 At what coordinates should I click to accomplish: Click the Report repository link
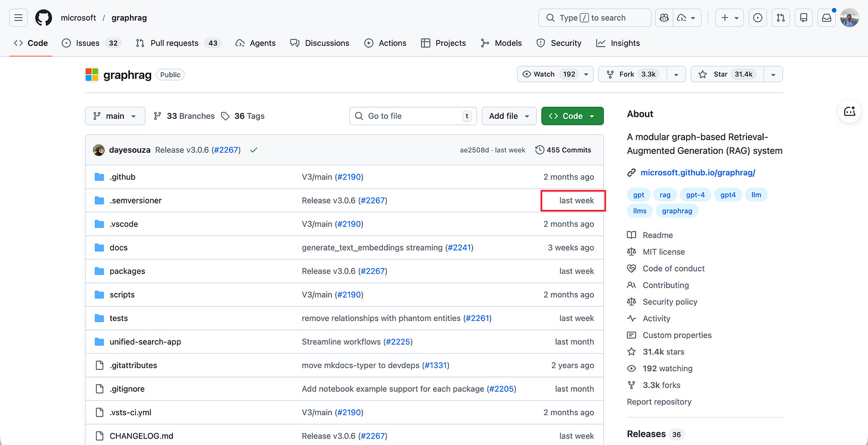point(659,401)
